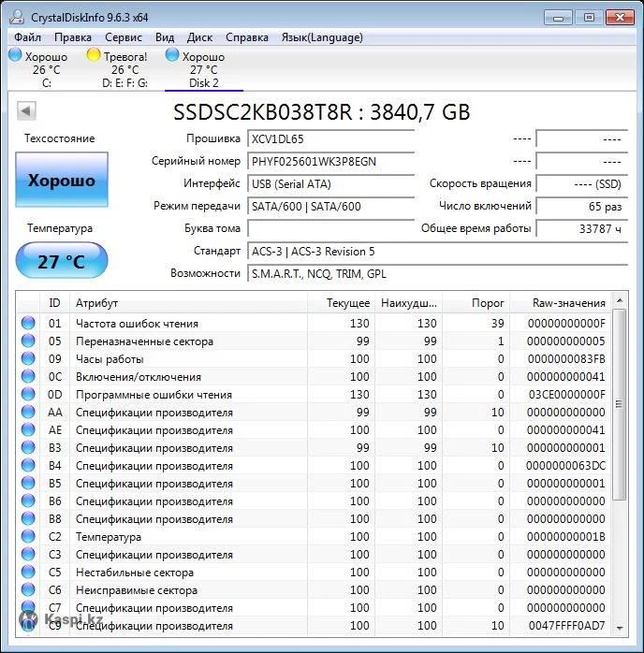Click the CrystalDiskInfo title bar app icon
The image size is (644, 653).
pyautogui.click(x=17, y=18)
